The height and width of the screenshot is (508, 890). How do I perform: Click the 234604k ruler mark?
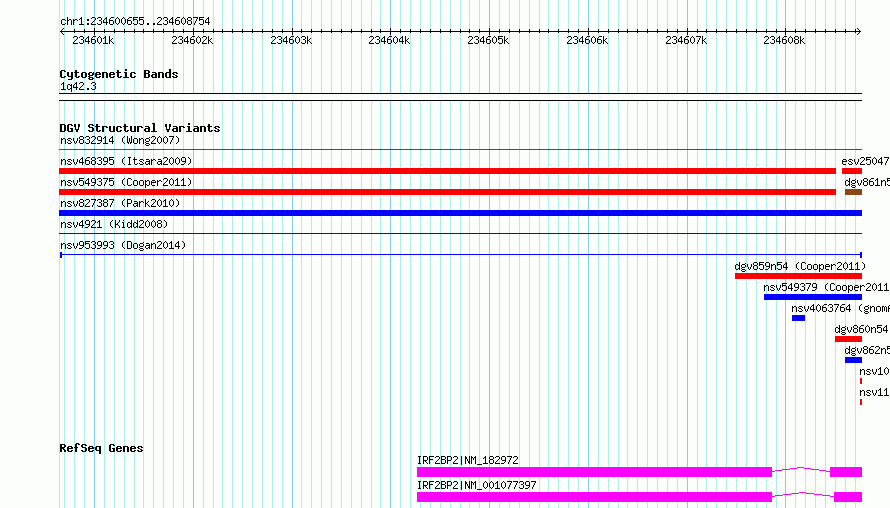pos(389,40)
